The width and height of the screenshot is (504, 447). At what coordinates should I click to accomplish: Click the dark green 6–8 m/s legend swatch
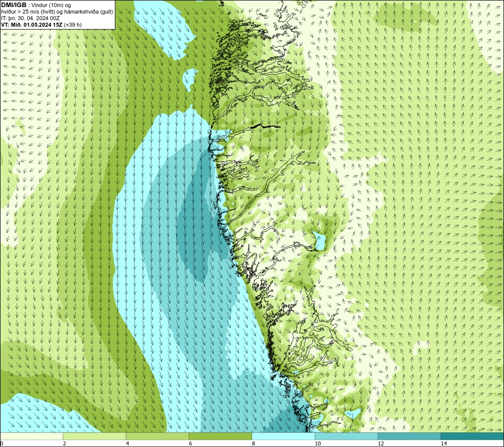221,436
